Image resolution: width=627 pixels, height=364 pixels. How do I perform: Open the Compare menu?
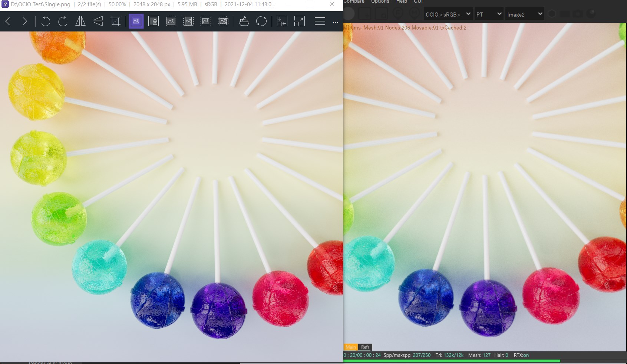click(354, 1)
